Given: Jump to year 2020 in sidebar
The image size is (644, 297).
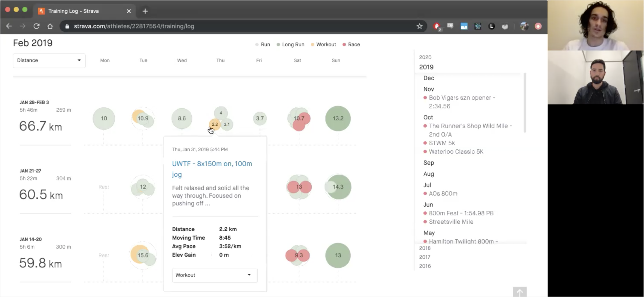Looking at the screenshot, I should click(425, 57).
